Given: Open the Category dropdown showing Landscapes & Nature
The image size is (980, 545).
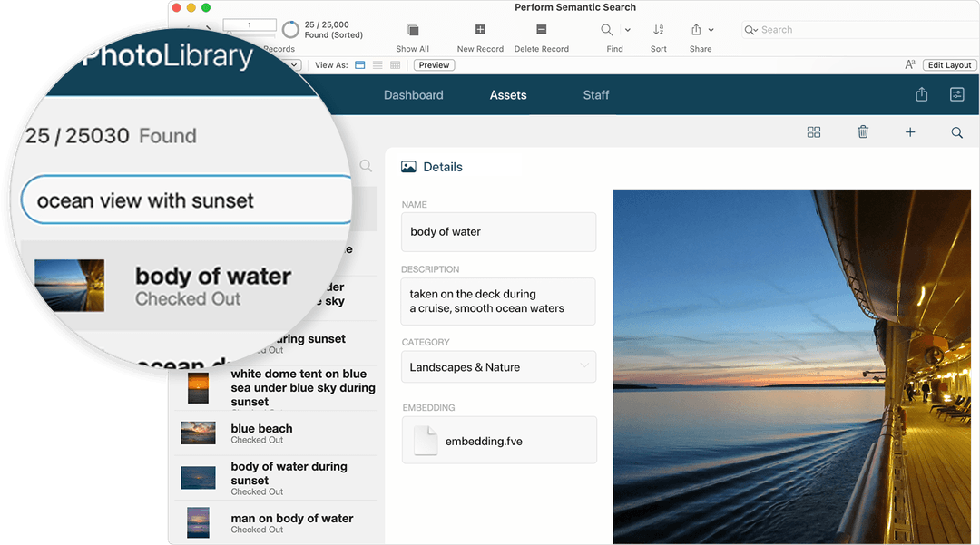Looking at the screenshot, I should tap(498, 366).
